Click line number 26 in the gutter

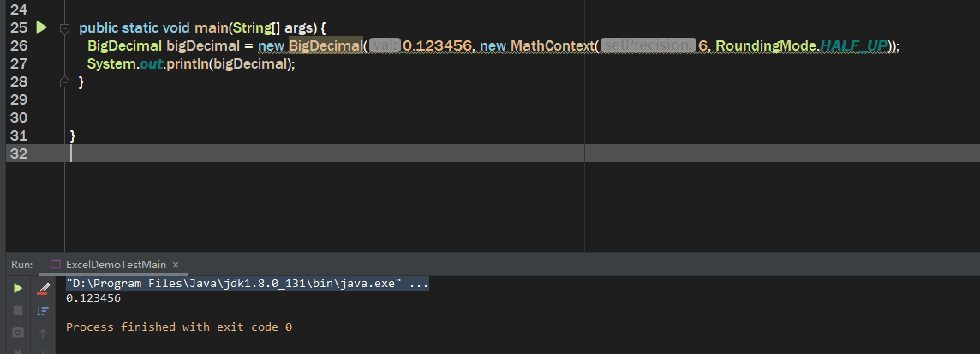pos(19,46)
